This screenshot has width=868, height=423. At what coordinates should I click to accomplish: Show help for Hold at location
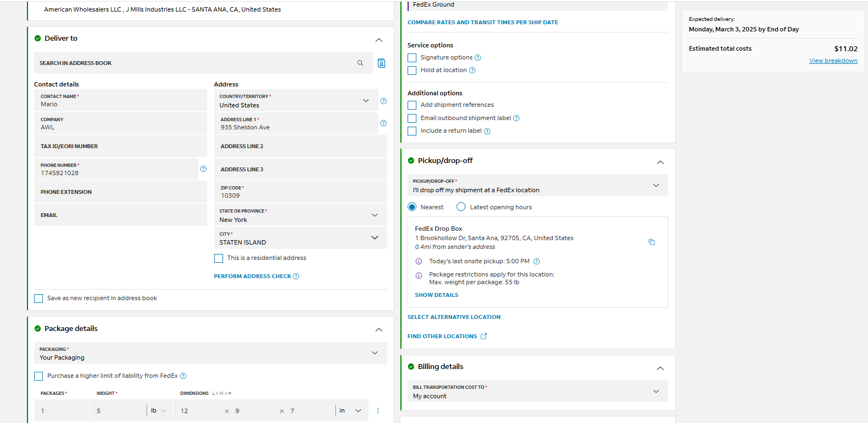pos(472,70)
